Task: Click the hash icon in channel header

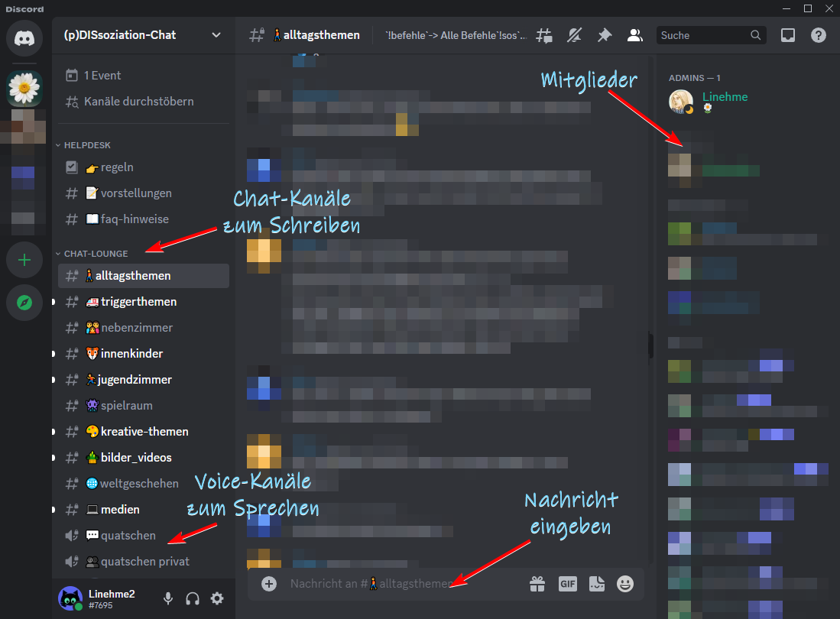Action: pyautogui.click(x=257, y=35)
